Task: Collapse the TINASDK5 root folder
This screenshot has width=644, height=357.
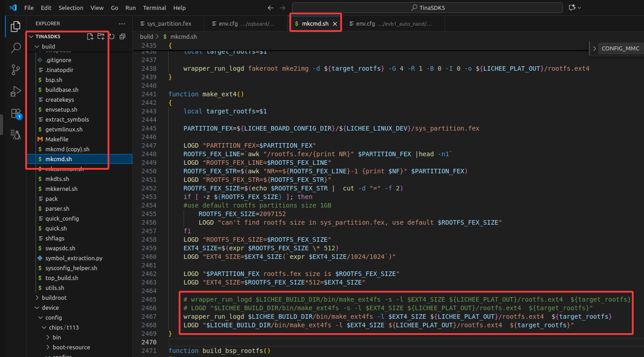Action: click(x=31, y=36)
